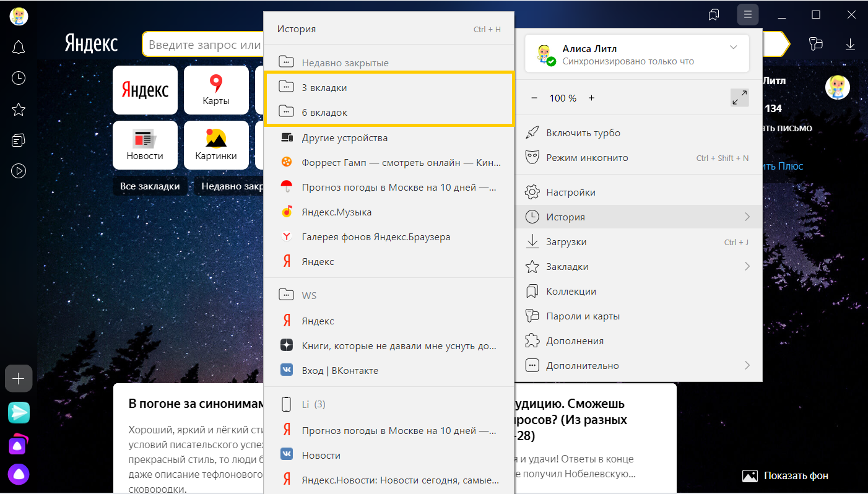
Task: Open the collections bookmark icon in title bar
Action: click(714, 14)
